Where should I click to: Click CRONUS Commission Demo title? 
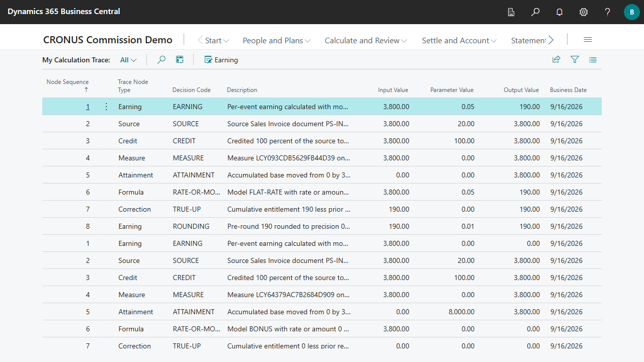click(108, 40)
